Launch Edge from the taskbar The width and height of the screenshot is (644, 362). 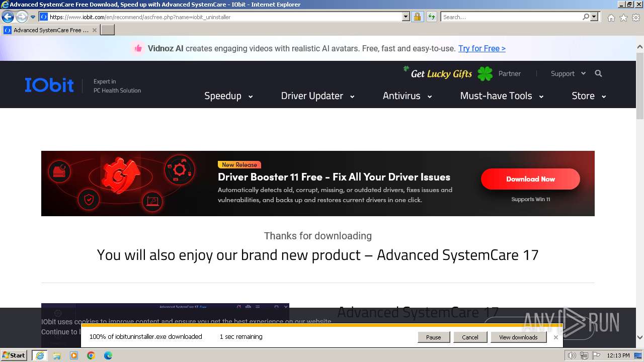(x=108, y=355)
